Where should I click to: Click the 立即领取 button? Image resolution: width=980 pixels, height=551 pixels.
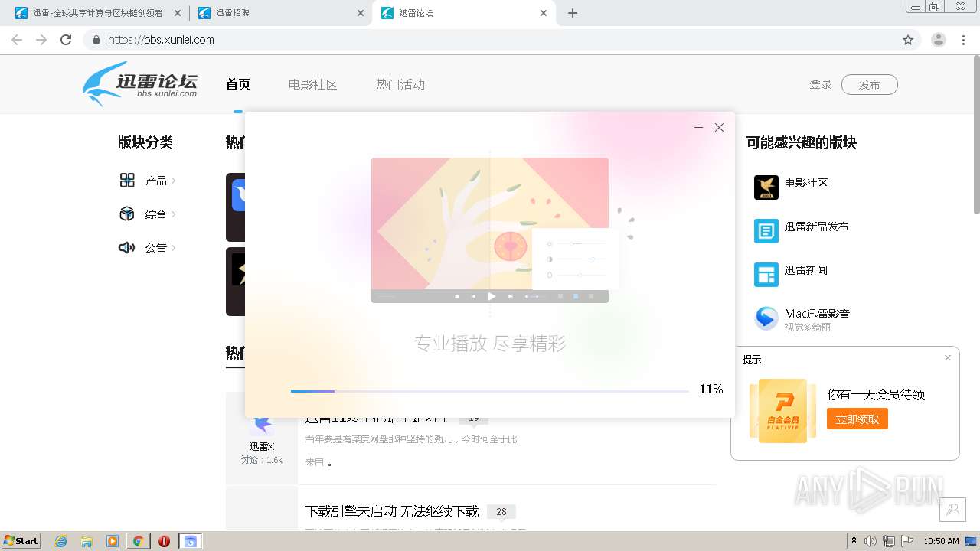[857, 419]
